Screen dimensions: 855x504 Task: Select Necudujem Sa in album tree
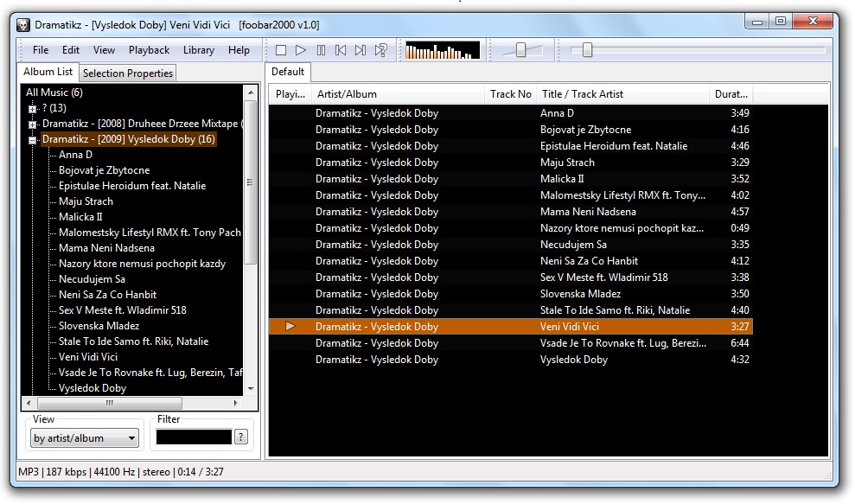[92, 278]
